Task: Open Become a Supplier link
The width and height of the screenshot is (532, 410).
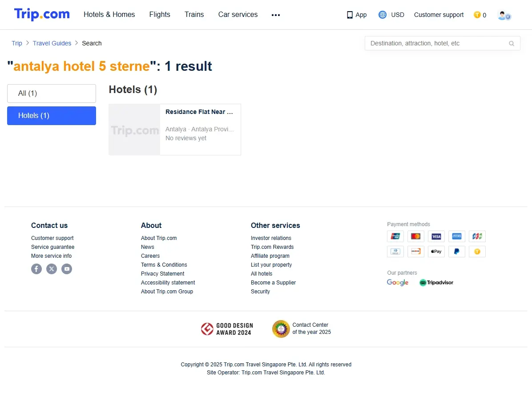Action: click(x=273, y=283)
